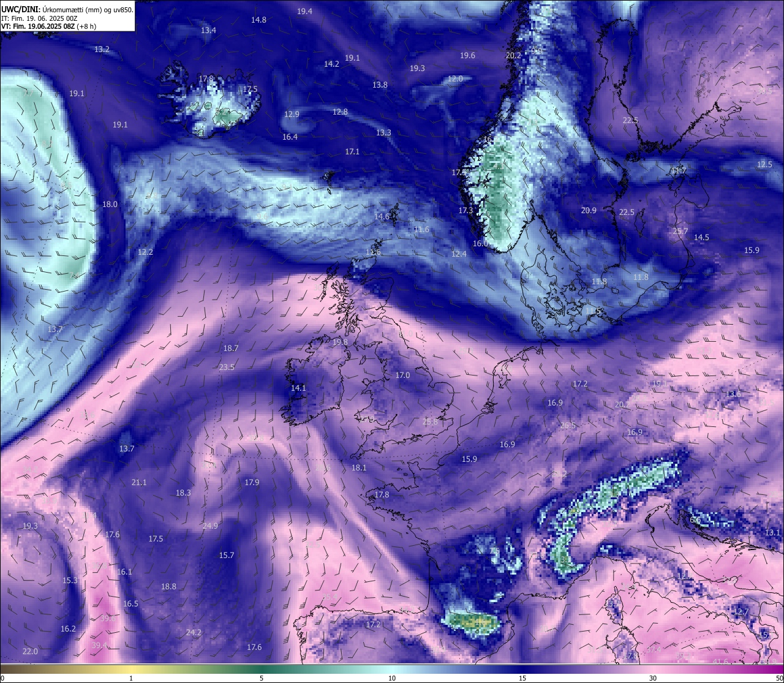The image size is (784, 683).
Task: Click the 18.1 value near Cornwall
Action: point(359,468)
